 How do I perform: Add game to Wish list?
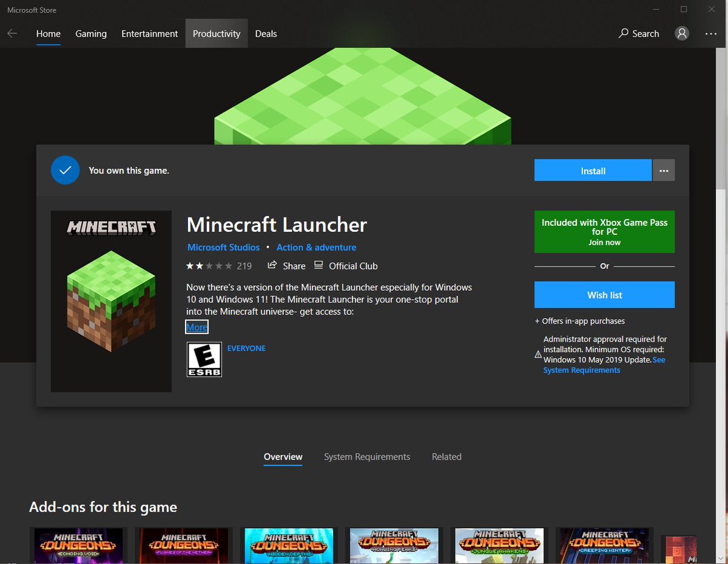[x=604, y=295]
